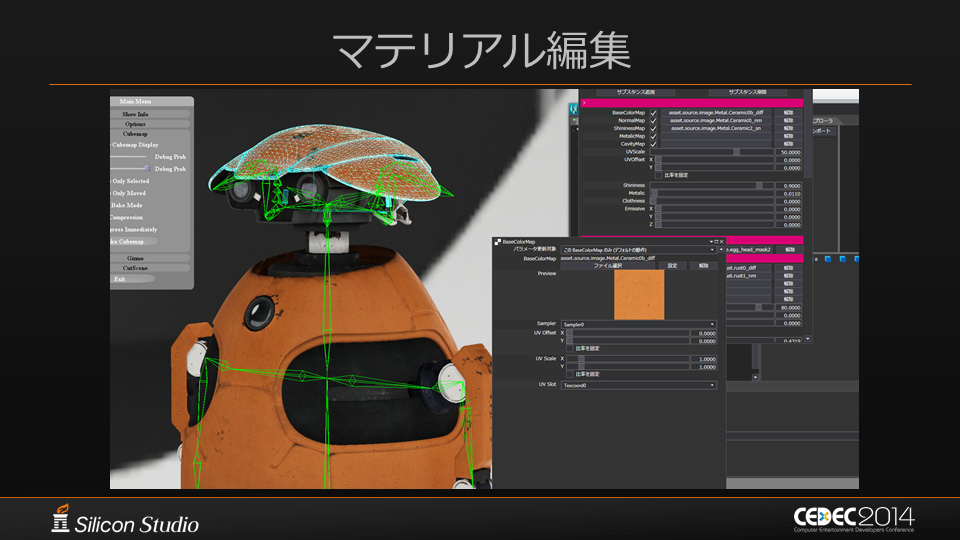Click UV Scale X slider in BaseColorMap window
Image resolution: width=960 pixels, height=540 pixels.
(628, 359)
